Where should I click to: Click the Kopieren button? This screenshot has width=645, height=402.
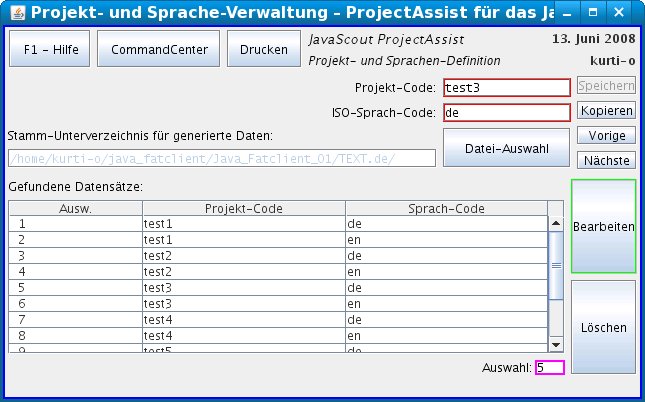click(605, 111)
